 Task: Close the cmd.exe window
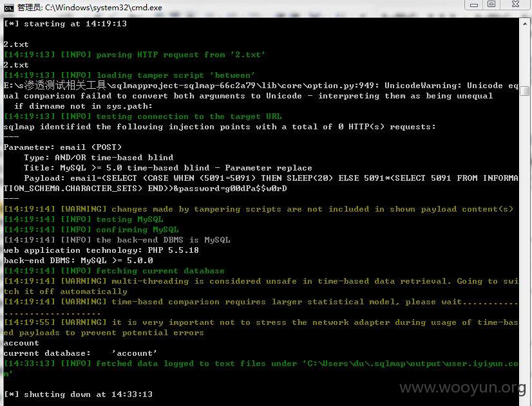tap(515, 5)
